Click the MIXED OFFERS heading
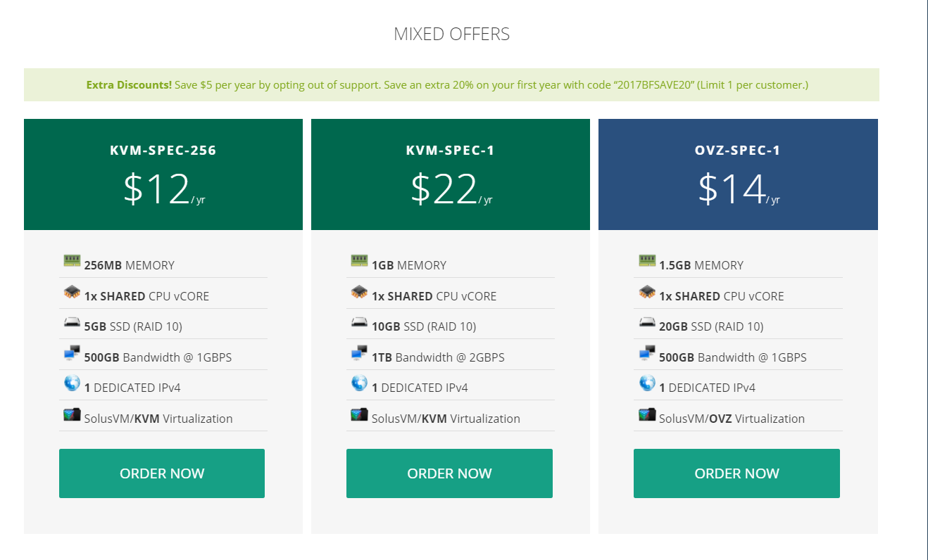 tap(451, 34)
